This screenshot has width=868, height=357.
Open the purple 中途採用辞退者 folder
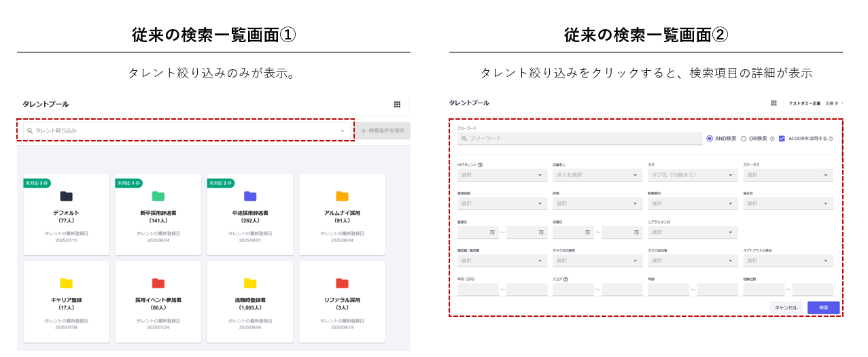click(250, 197)
